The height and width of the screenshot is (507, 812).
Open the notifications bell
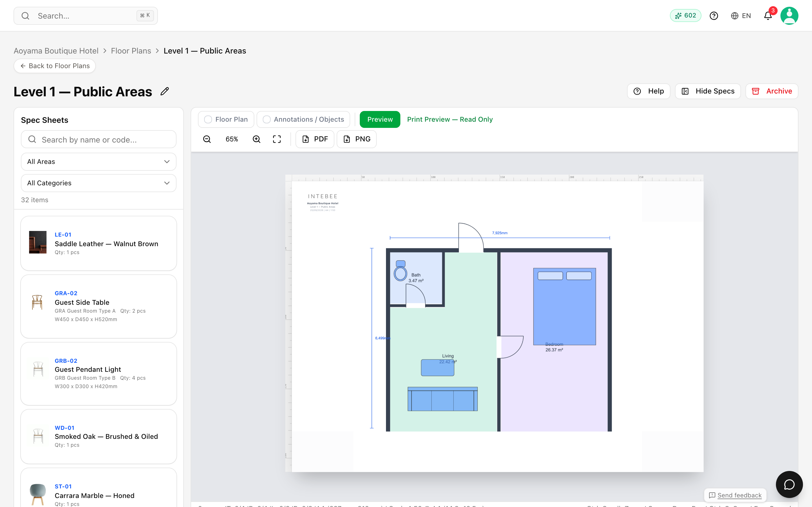tap(768, 16)
